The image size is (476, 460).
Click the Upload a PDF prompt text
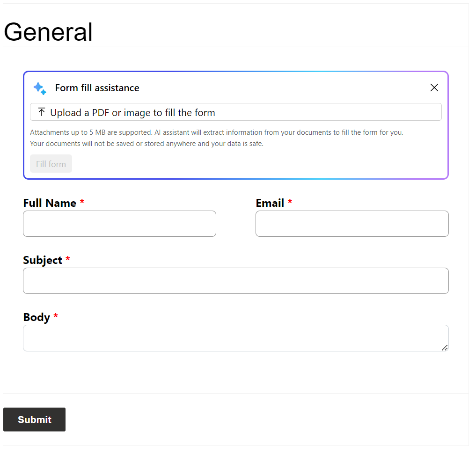(132, 112)
